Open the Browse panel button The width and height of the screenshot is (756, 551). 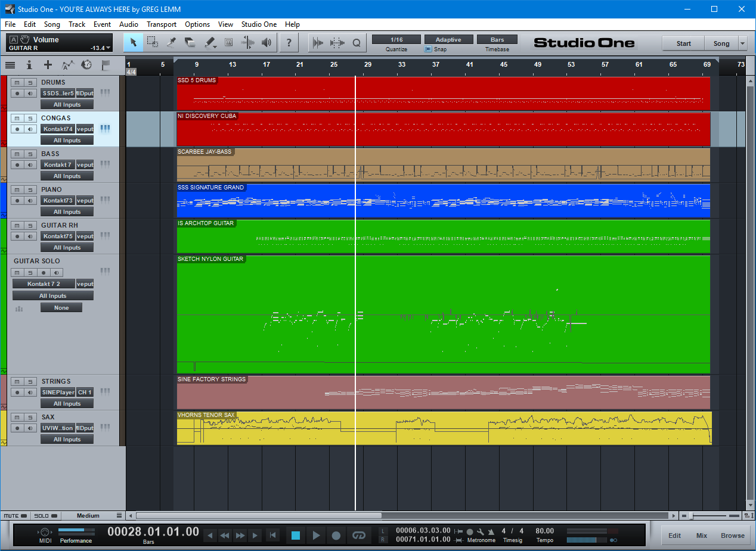[x=733, y=536]
